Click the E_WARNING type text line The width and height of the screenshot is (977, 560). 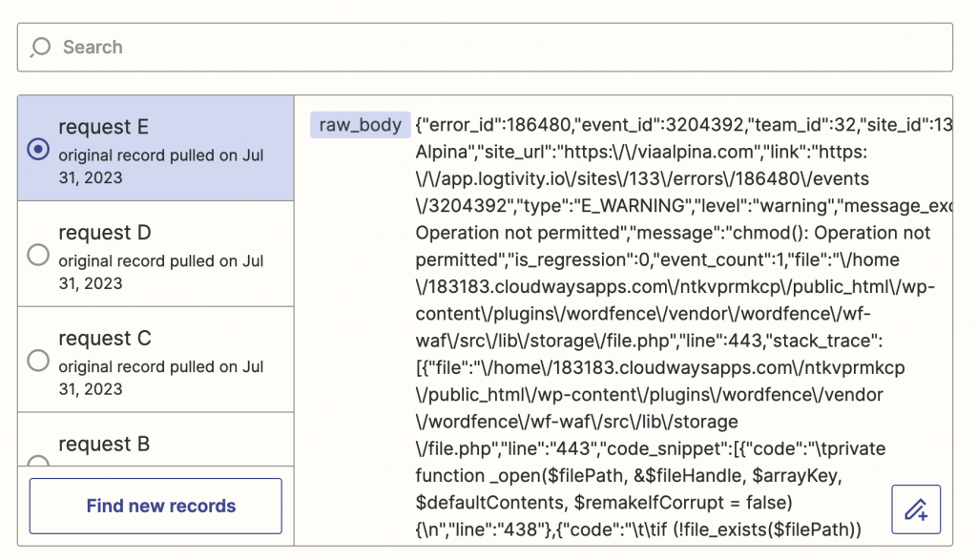683,206
